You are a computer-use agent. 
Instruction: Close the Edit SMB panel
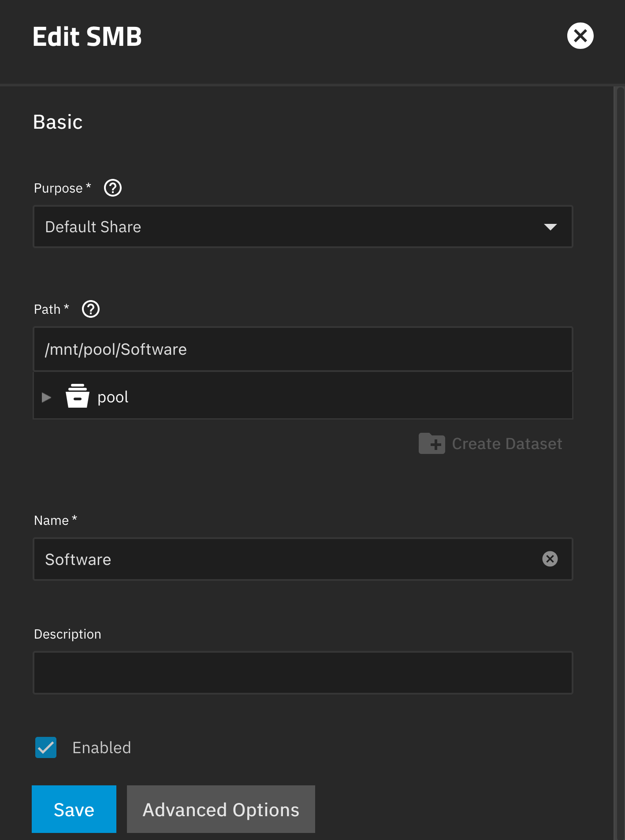(580, 36)
